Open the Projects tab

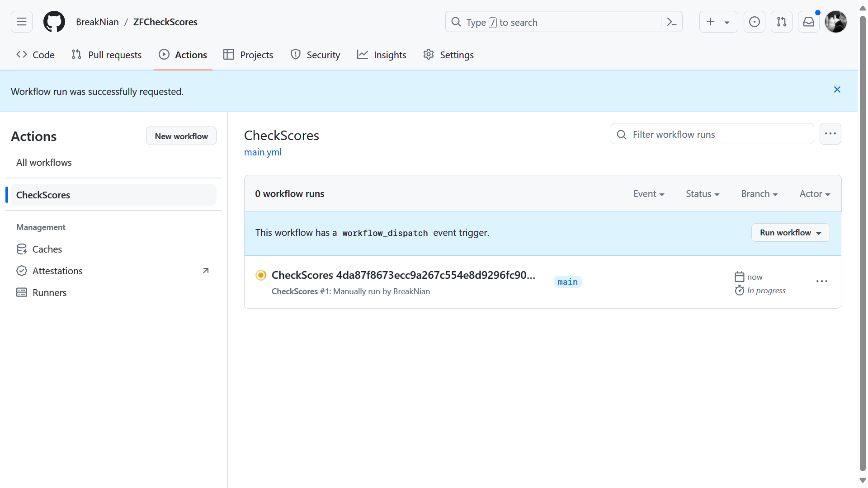pos(248,55)
